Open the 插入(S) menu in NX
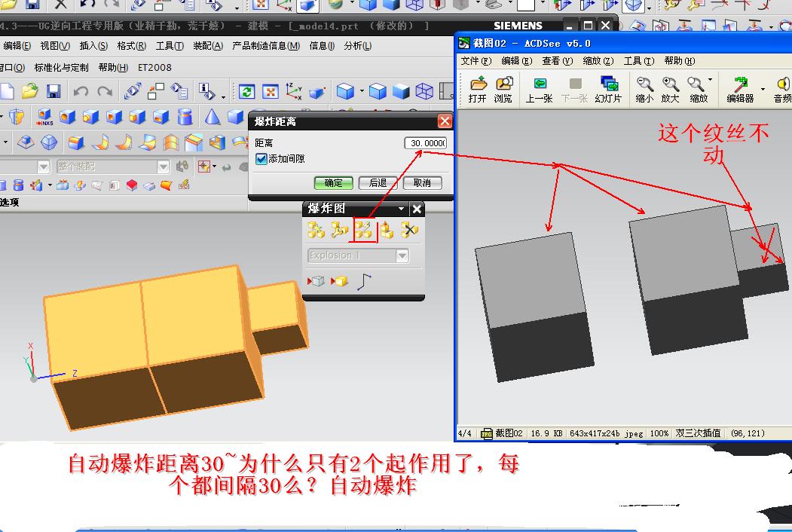Screen dimensions: 792x532 pos(93,46)
